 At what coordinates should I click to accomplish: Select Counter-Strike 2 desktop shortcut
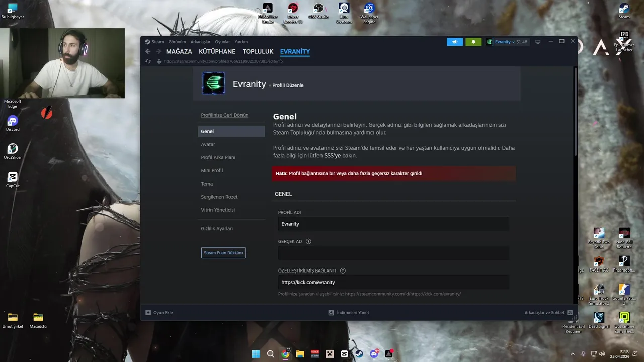(624, 295)
